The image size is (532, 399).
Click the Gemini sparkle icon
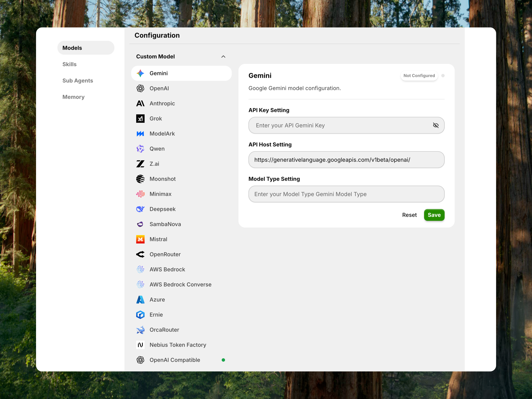click(140, 73)
